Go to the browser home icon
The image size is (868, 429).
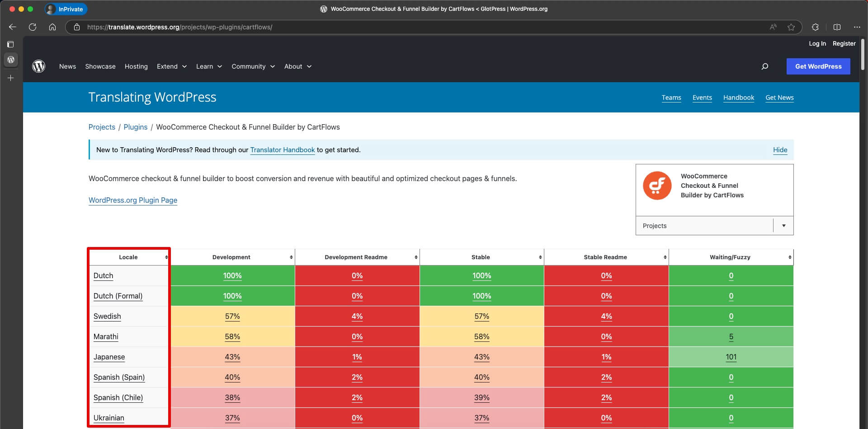(x=52, y=27)
